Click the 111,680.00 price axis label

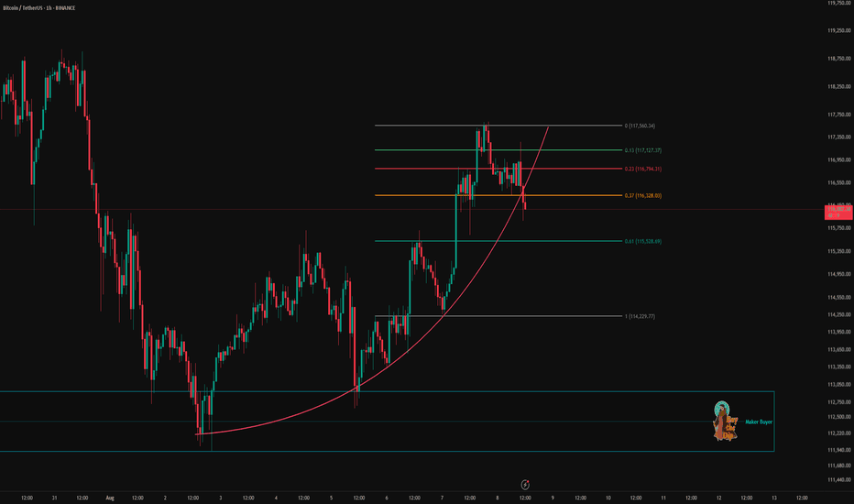839,466
